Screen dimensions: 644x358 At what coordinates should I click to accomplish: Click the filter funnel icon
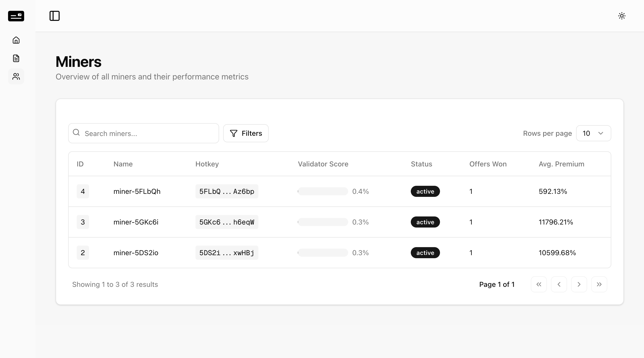(x=234, y=133)
